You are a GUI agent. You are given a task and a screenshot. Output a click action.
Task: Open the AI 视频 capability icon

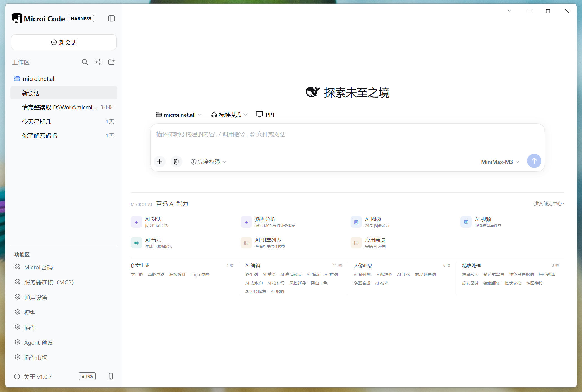click(x=466, y=222)
